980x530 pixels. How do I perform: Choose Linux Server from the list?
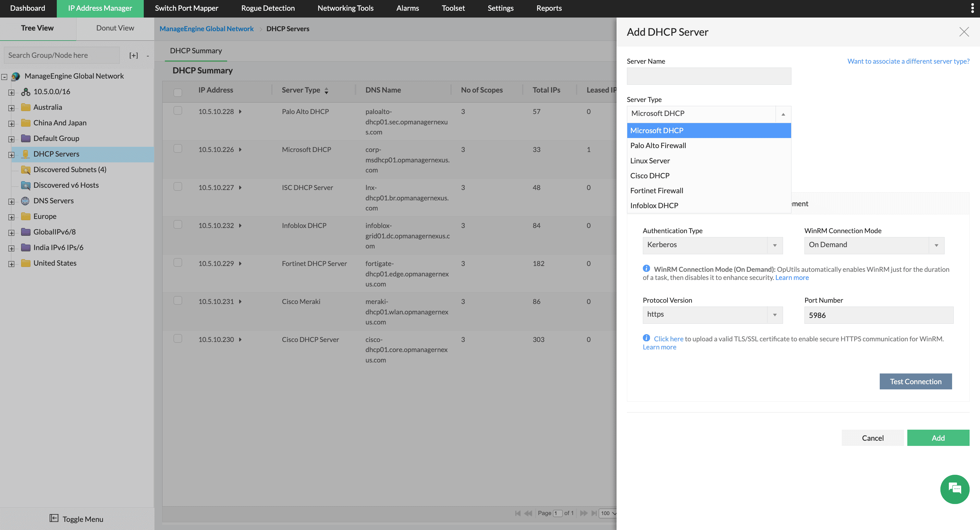[x=709, y=161]
